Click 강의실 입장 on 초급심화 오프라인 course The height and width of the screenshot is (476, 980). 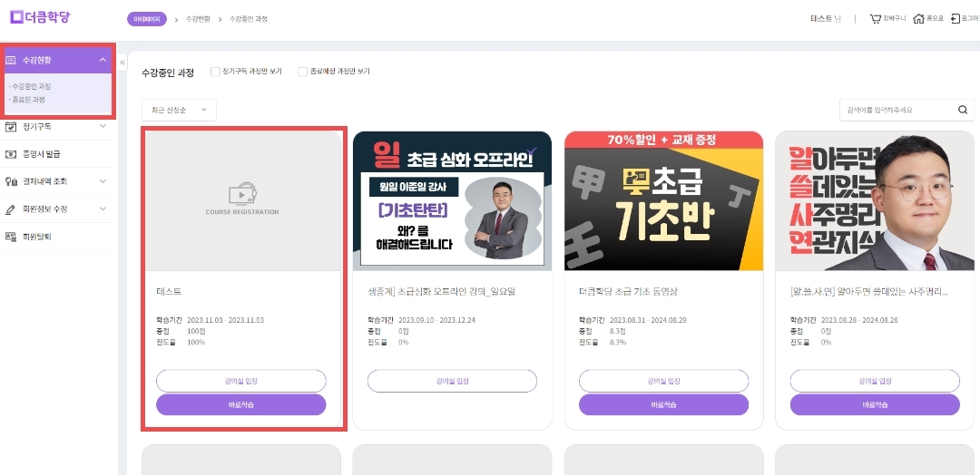coord(452,381)
